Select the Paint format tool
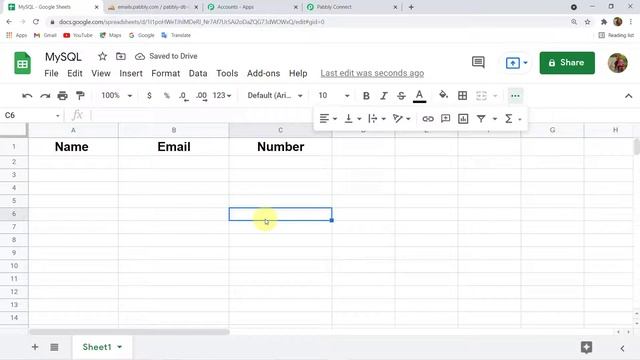640x360 pixels. coord(80,96)
